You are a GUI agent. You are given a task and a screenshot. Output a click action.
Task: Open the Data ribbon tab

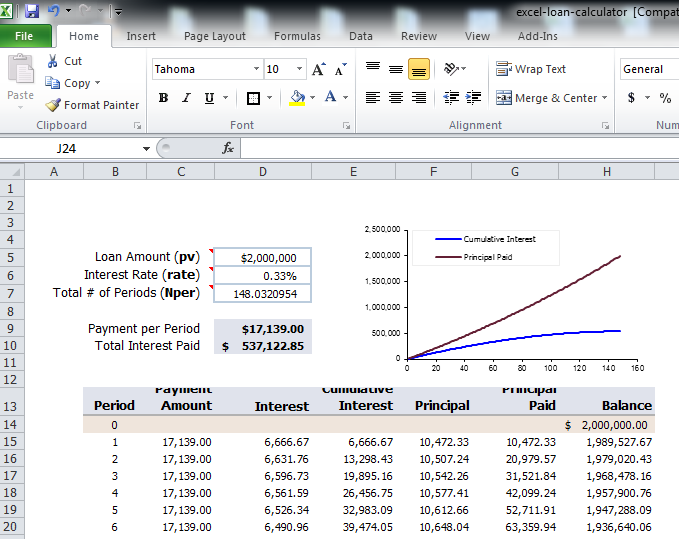(361, 36)
